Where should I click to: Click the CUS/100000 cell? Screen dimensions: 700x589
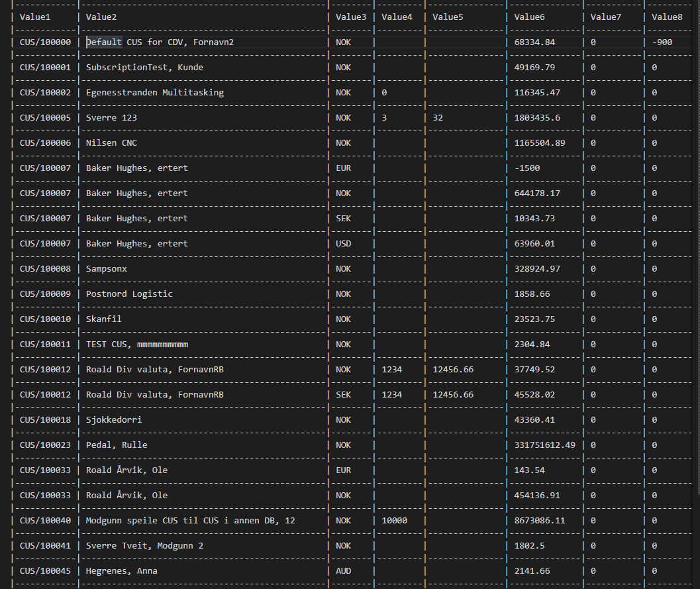point(45,42)
